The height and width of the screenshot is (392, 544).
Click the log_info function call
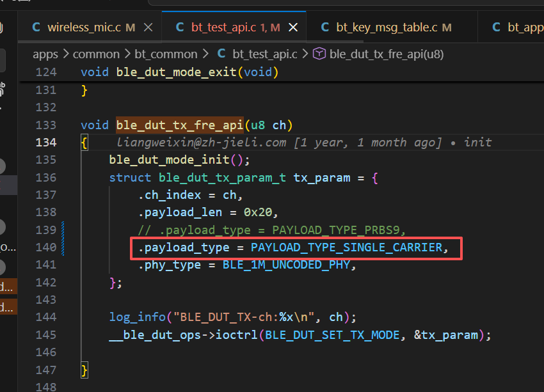point(138,317)
